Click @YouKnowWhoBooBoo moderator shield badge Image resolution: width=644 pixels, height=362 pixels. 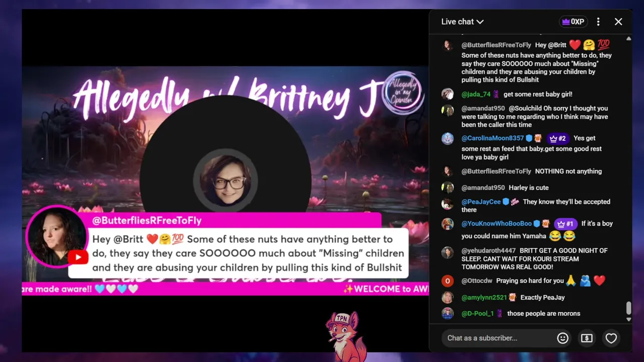(536, 224)
